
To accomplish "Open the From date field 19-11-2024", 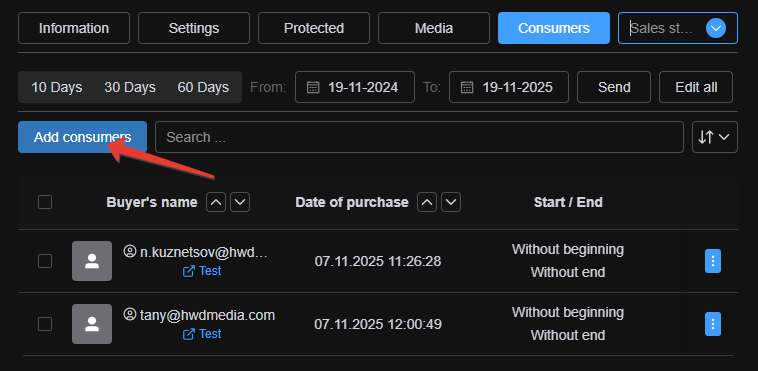I will pyautogui.click(x=355, y=87).
